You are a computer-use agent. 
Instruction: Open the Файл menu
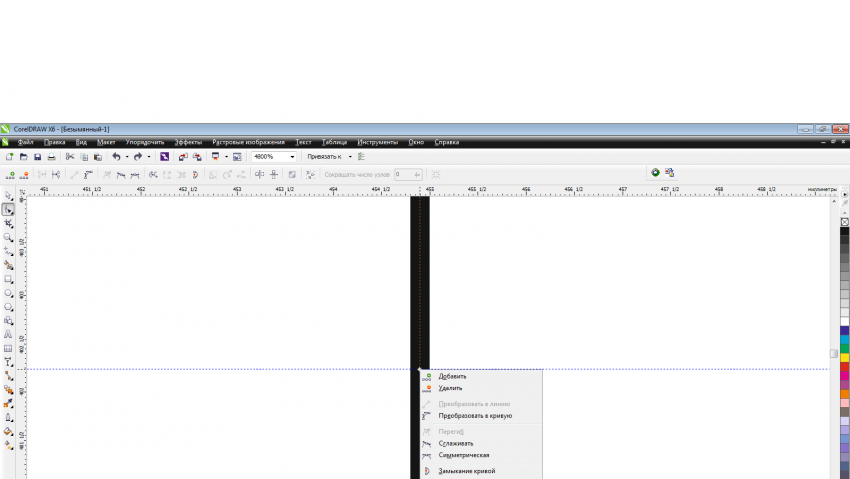[x=25, y=142]
